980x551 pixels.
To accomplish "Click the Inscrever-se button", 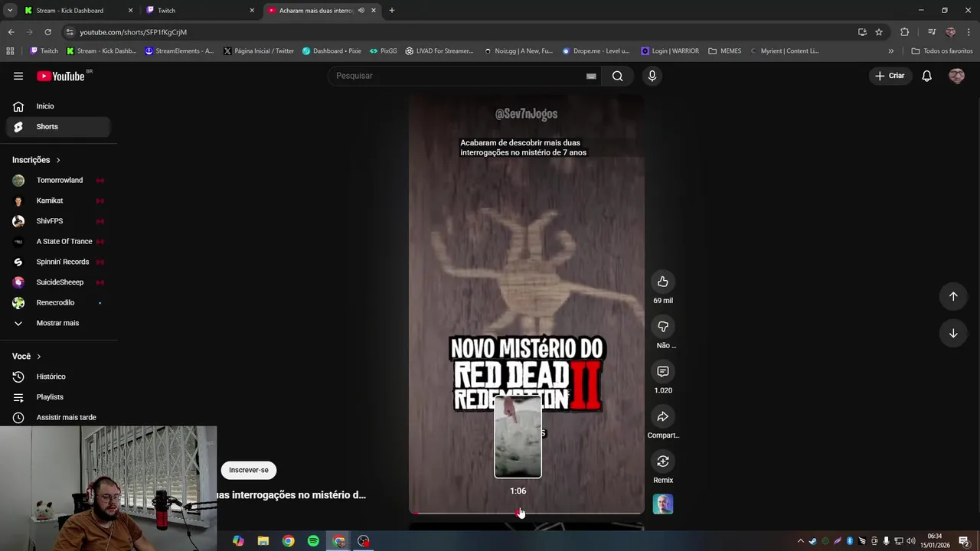I will [x=249, y=470].
